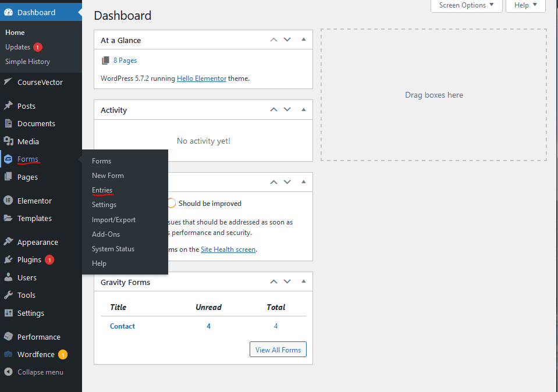Open Add-Ons in the Forms submenu
Viewport: 558px width, 392px height.
click(106, 234)
